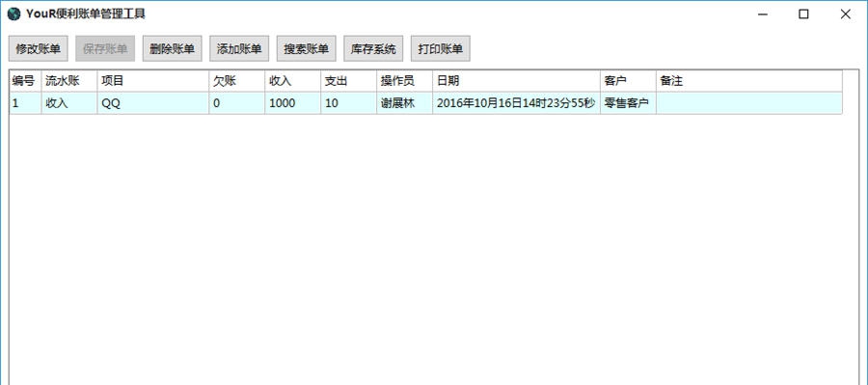The width and height of the screenshot is (868, 385).
Task: Click the 流水账 column header
Action: coord(69,81)
